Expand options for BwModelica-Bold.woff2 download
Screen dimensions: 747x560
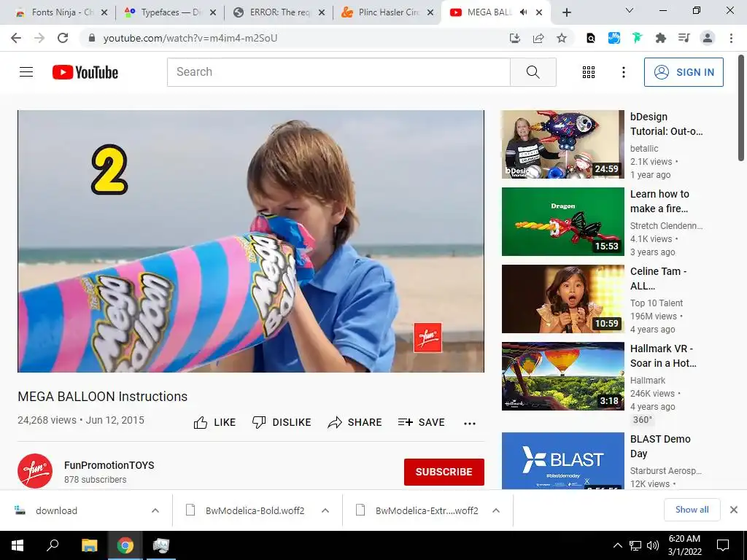[325, 510]
